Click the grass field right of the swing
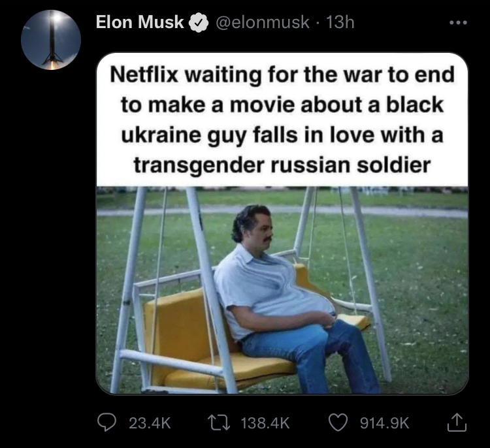Screen dimensions: 490x448 click(x=425, y=296)
